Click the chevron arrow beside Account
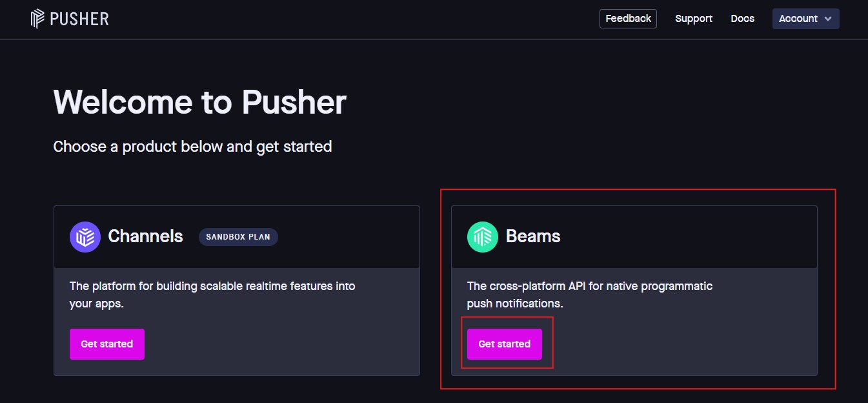The height and width of the screenshot is (403, 868). [x=828, y=19]
